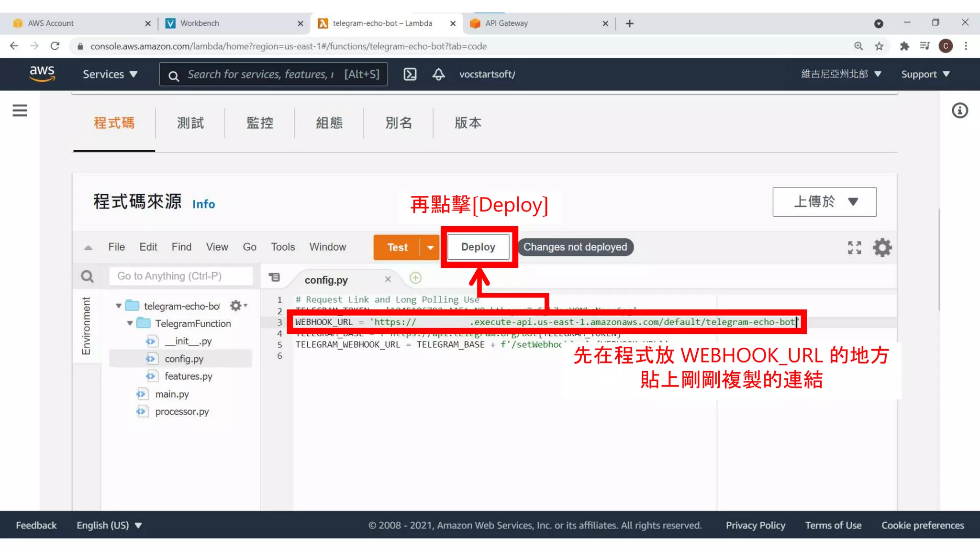Focus the AWS services search field
This screenshot has width=980, height=551.
pyautogui.click(x=273, y=74)
